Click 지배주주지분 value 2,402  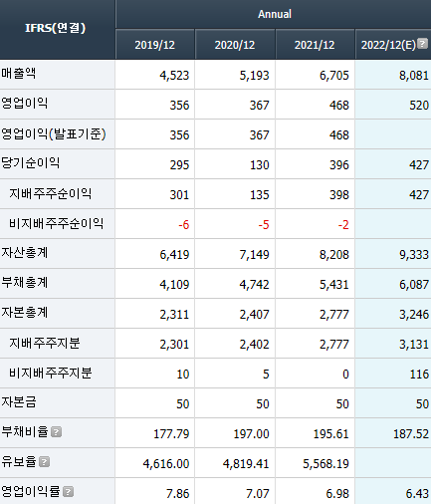click(255, 345)
